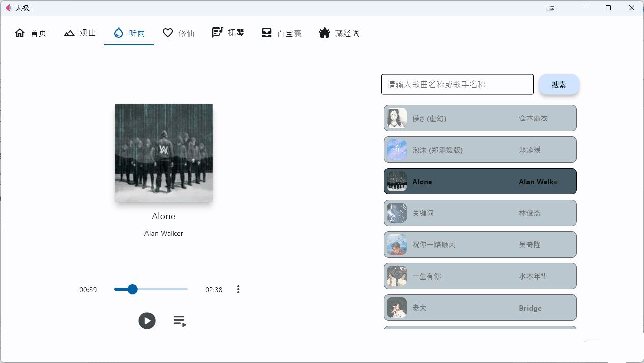This screenshot has height=363, width=644.
Task: Click the toolbox icon for 百宝囊
Action: point(267,33)
